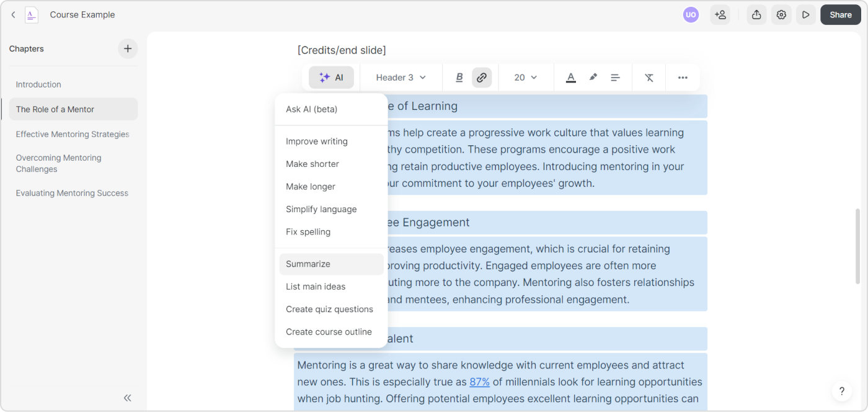Click the Share button
Viewport: 868px width, 412px height.
coord(840,15)
